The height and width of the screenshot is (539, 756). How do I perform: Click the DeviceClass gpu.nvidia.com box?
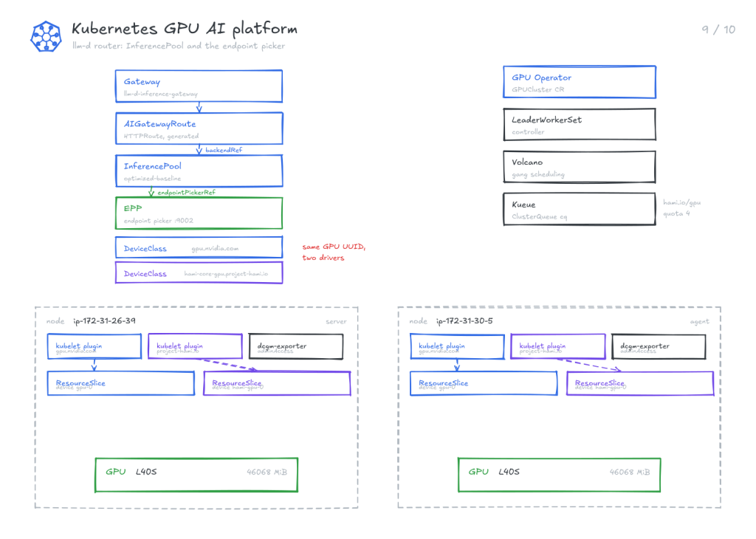199,248
